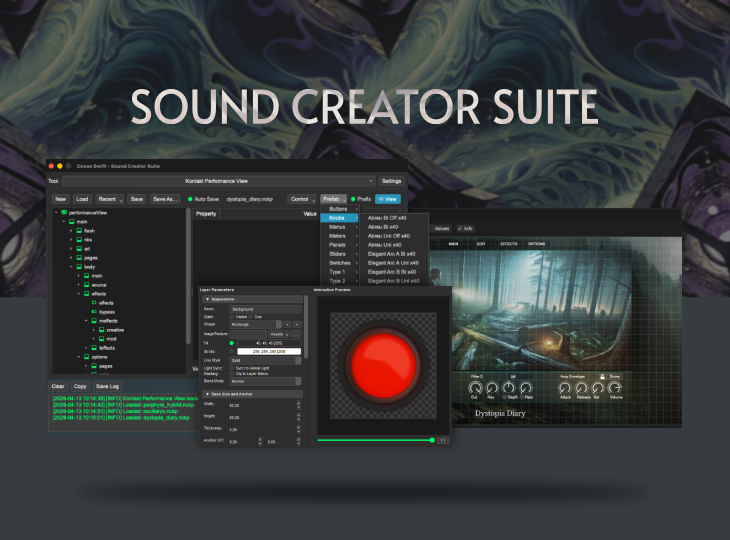This screenshot has height=540, width=730.
Task: Toggle the Stroke enable indicator
Action: [x=232, y=351]
